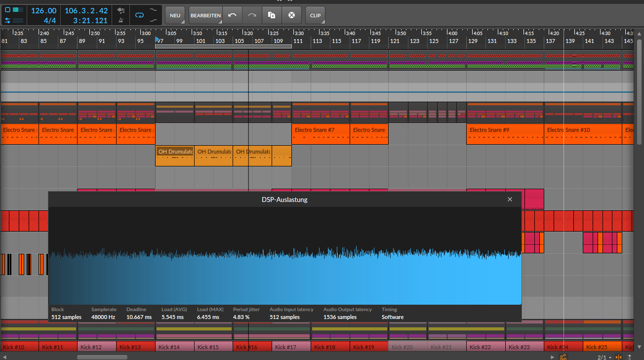Click the DSP load graph
Image resolution: width=644 pixels, height=360 pixels.
(x=284, y=256)
